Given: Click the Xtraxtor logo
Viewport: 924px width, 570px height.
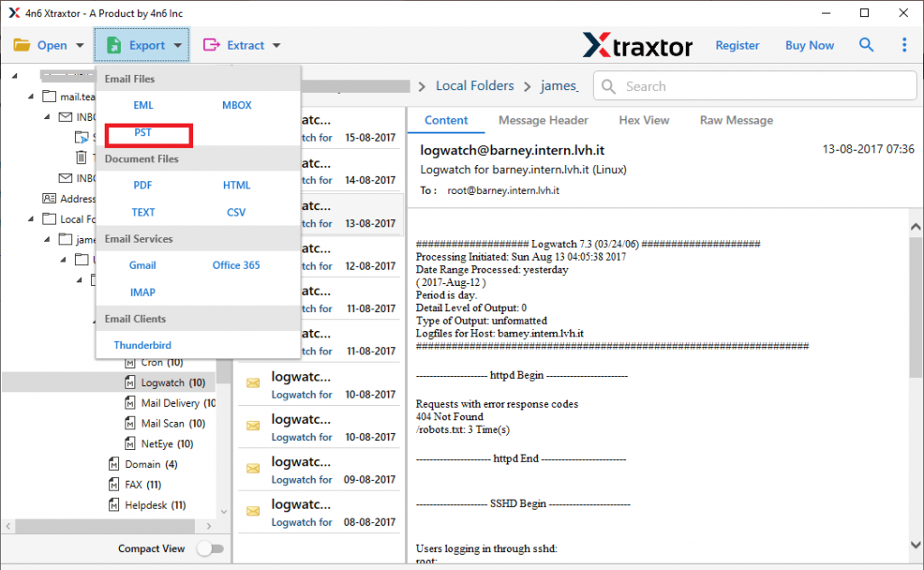Looking at the screenshot, I should pos(638,45).
